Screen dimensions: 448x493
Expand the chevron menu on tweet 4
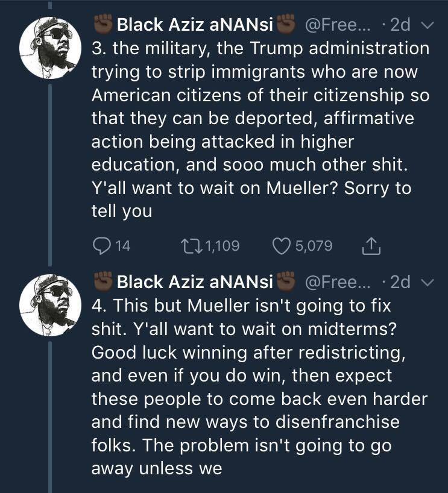[x=427, y=281]
